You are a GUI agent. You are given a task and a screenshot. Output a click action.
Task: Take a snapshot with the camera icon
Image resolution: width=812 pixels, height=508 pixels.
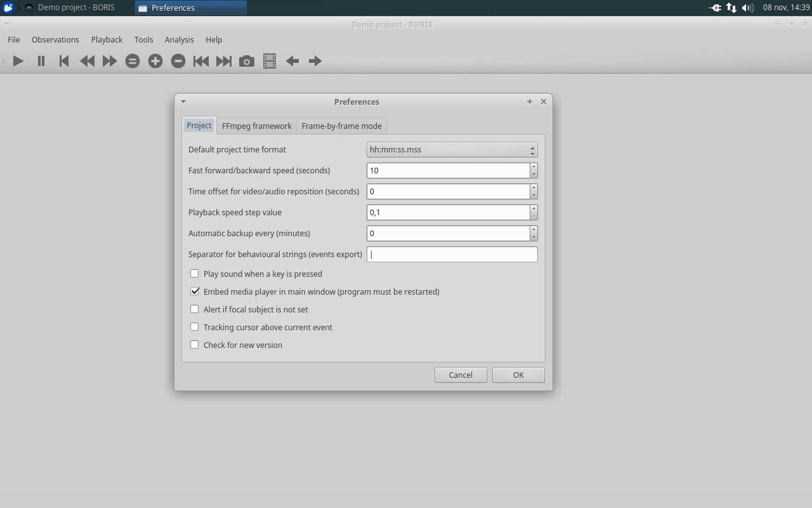coord(247,61)
